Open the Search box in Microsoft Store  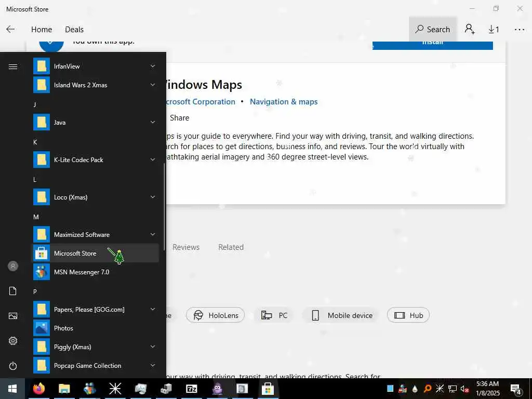coord(433,29)
